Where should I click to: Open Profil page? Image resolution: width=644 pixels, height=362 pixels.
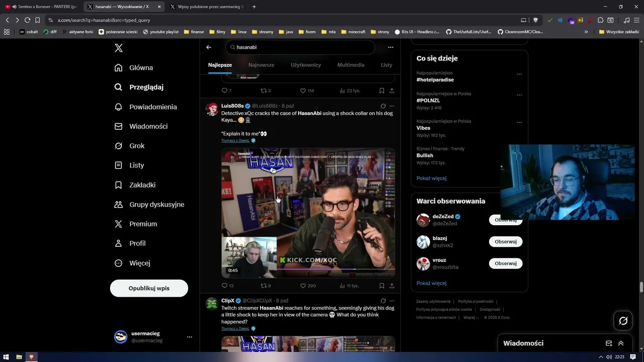click(x=130, y=243)
